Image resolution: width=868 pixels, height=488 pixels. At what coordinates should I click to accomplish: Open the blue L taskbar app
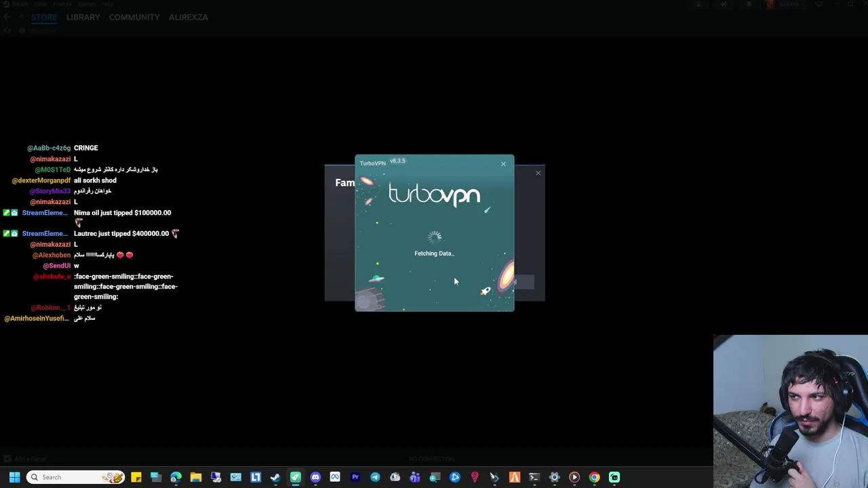coord(256,477)
